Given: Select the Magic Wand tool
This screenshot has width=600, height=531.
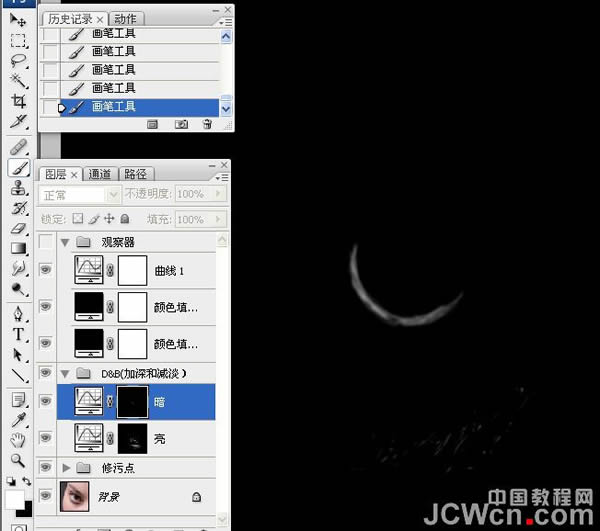Looking at the screenshot, I should [x=18, y=81].
